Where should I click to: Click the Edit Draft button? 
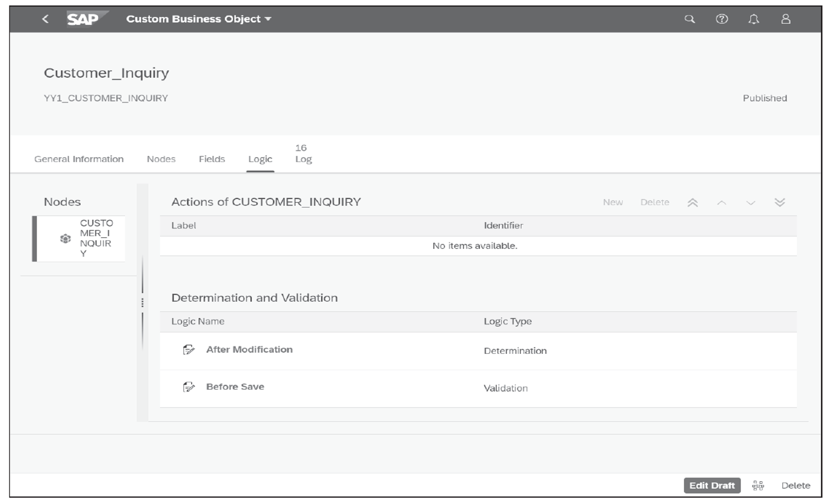(711, 485)
